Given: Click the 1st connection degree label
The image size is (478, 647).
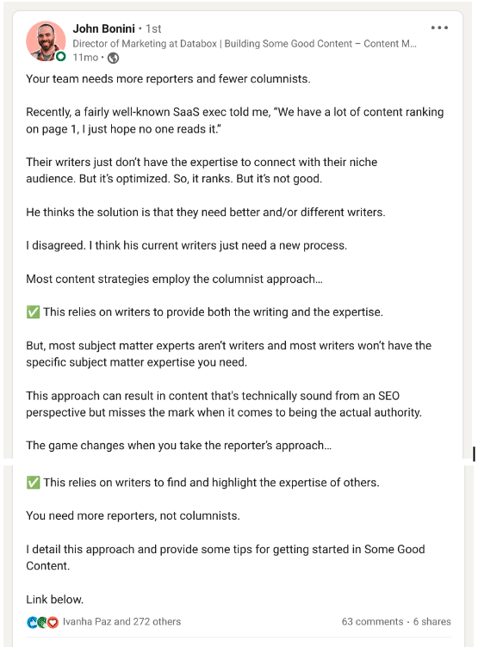Looking at the screenshot, I should (x=153, y=29).
